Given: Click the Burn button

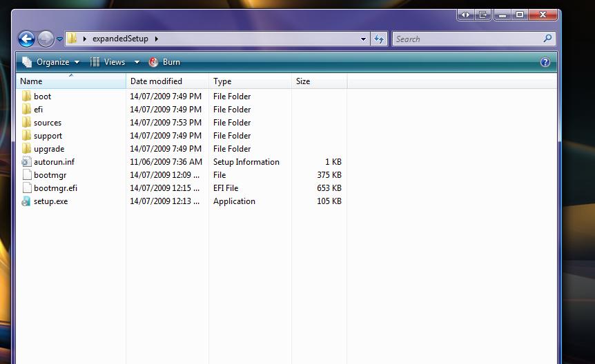Looking at the screenshot, I should click(165, 62).
